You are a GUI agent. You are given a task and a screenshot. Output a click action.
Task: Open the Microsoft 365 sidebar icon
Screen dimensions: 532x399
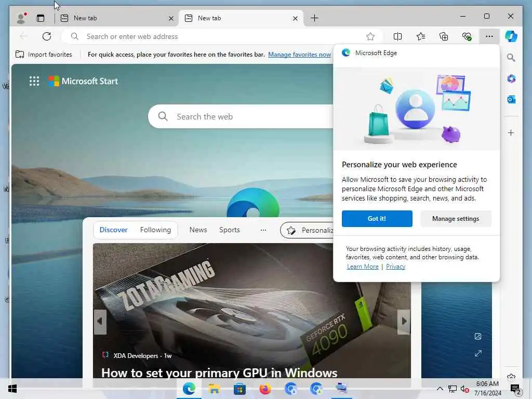point(511,79)
